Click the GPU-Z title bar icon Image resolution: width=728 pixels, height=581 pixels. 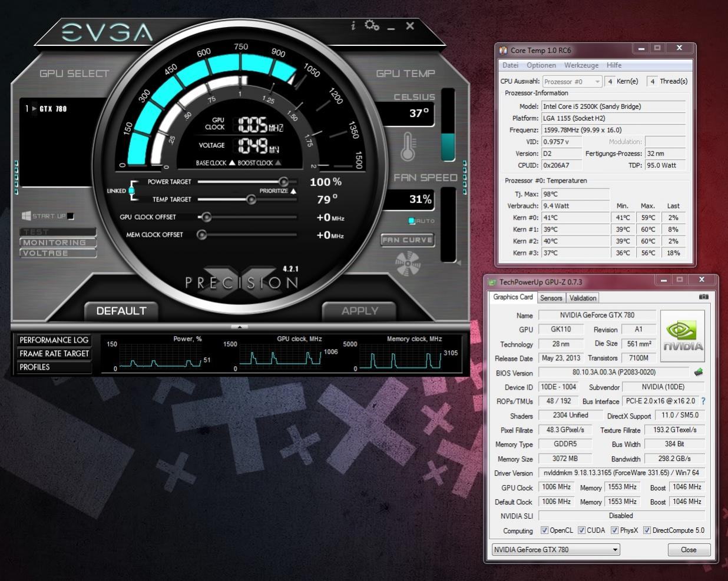tap(492, 282)
